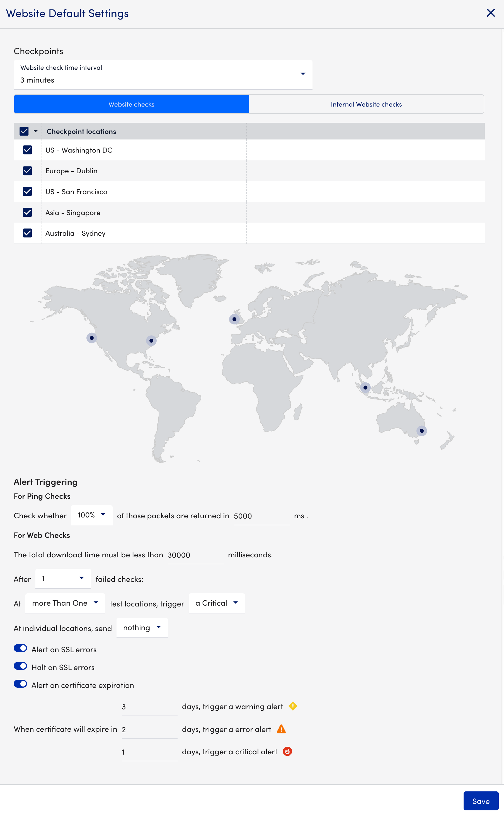Click the orange error alert triangle icon
Screen dimensions: 504x814
(x=281, y=729)
